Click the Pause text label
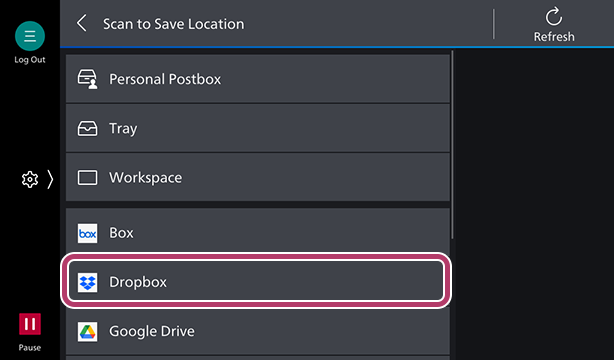The height and width of the screenshot is (360, 614). coord(30,347)
